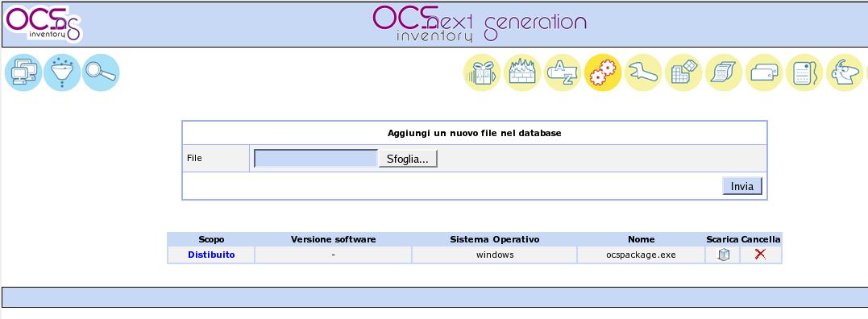Viewport: 868px width, 319px height.
Task: Click the File path input field
Action: [x=316, y=158]
